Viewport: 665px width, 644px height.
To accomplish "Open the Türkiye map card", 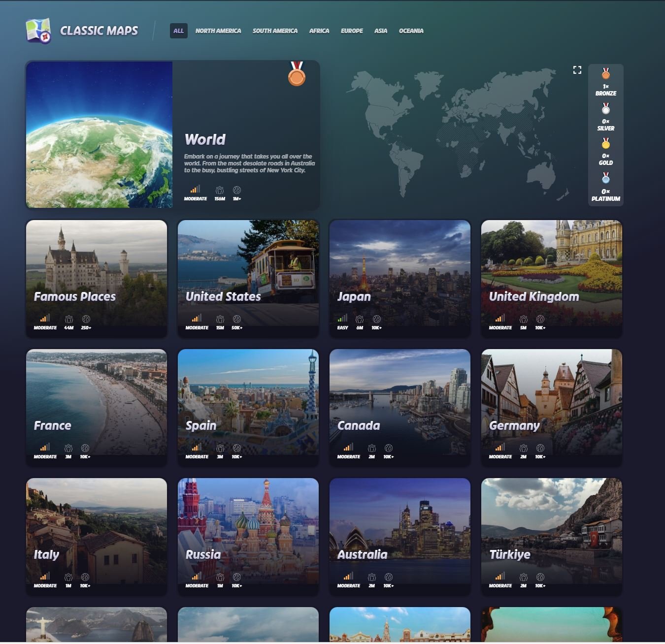I will 551,536.
